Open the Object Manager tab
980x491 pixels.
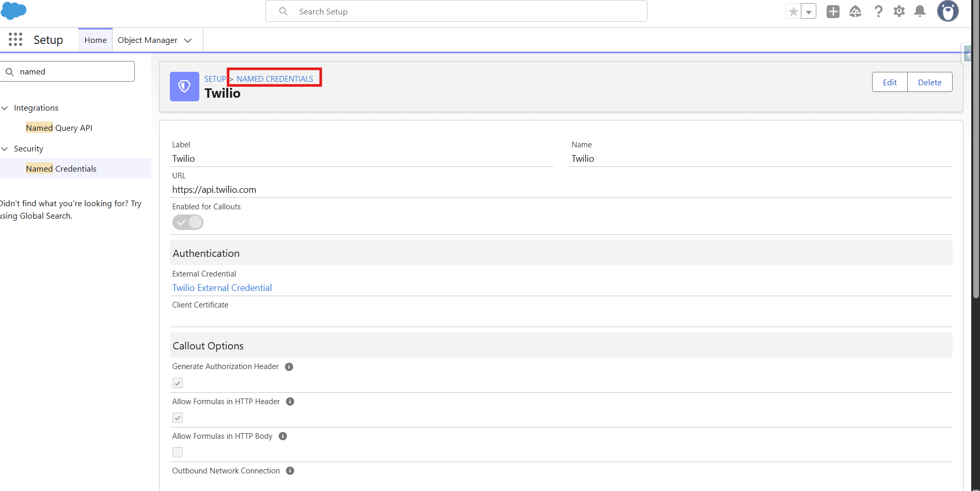tap(148, 40)
